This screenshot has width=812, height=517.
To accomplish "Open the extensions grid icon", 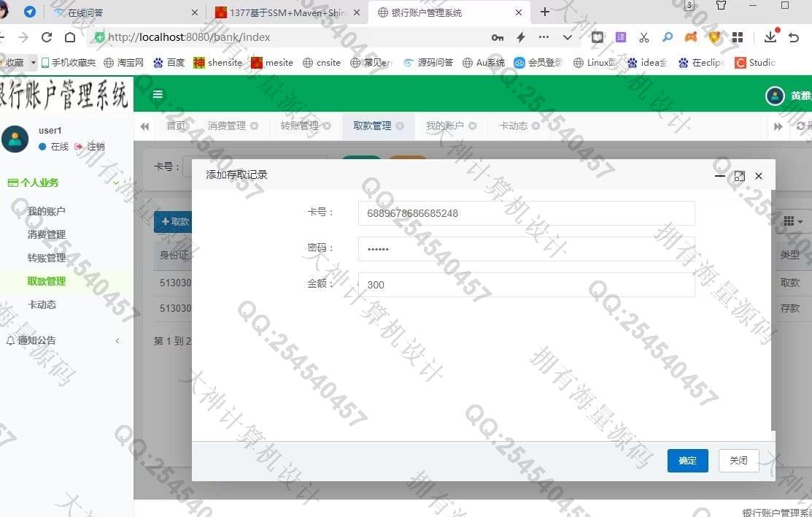I will [738, 37].
